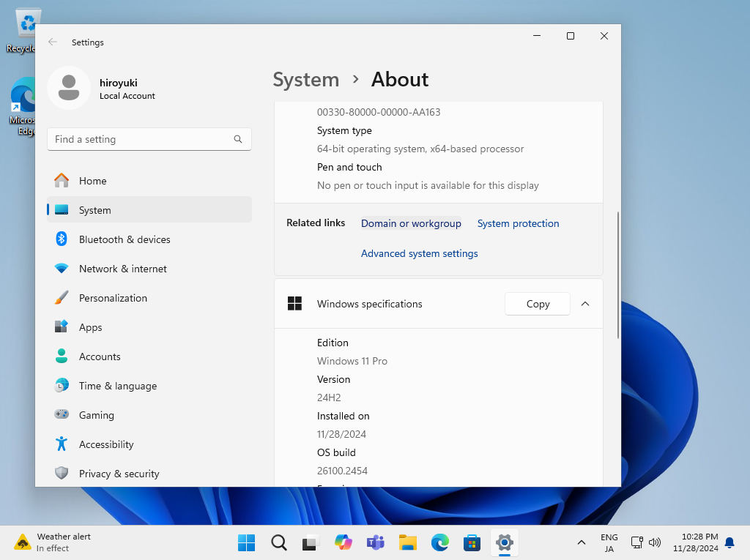Screen dimensions: 750x560
Task: Collapse the Windows specifications section
Action: click(585, 304)
